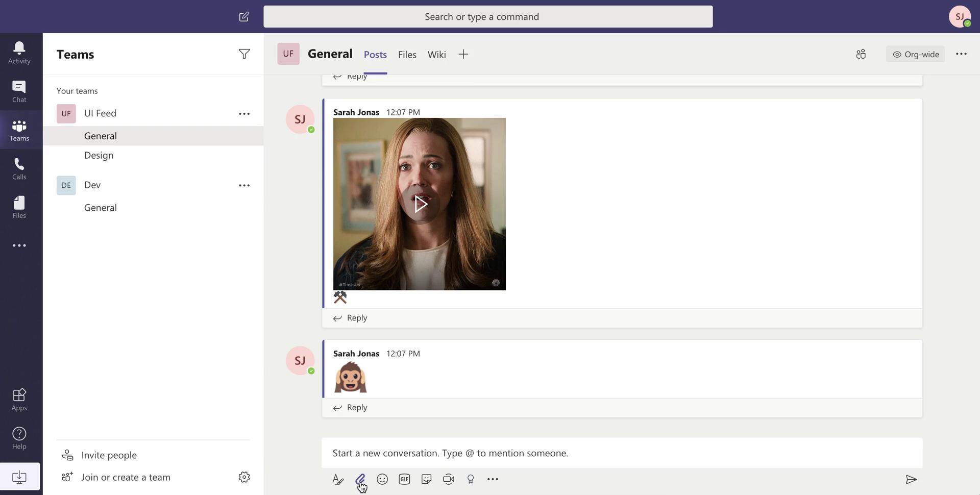
Task: Open the emoji picker
Action: tap(382, 479)
